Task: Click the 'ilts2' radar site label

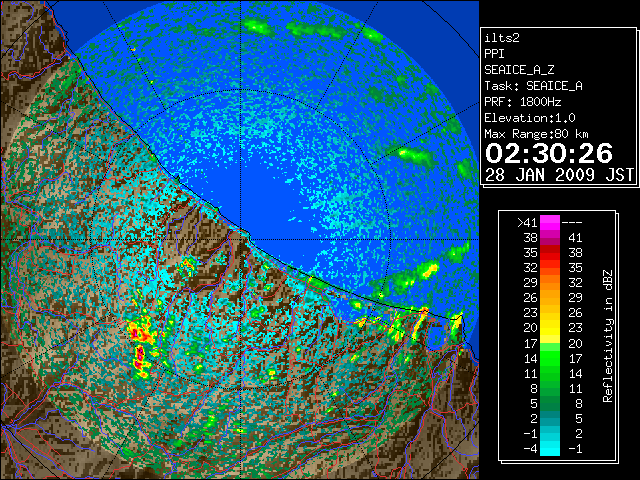Action: point(502,38)
